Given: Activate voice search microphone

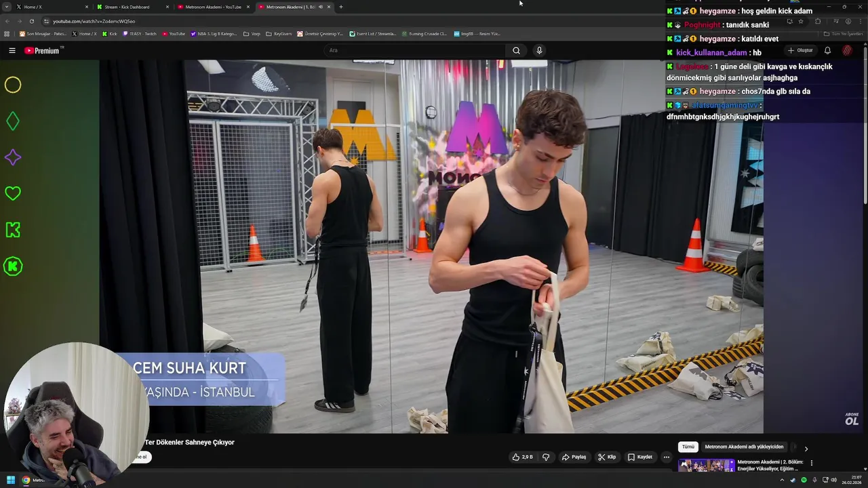Looking at the screenshot, I should (539, 50).
